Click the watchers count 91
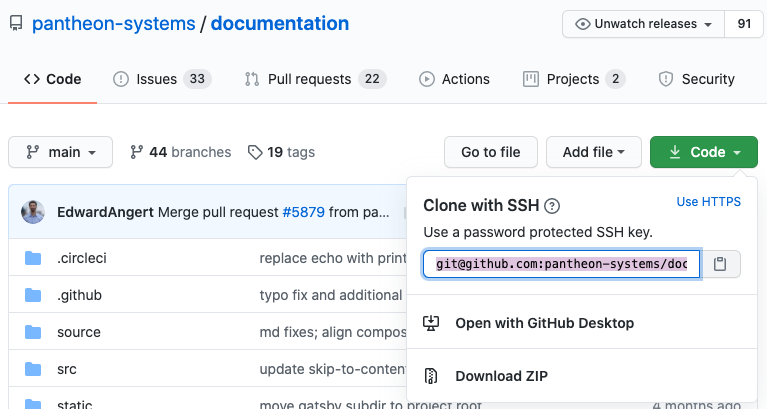Viewport: 767px width, 409px height. tap(744, 24)
